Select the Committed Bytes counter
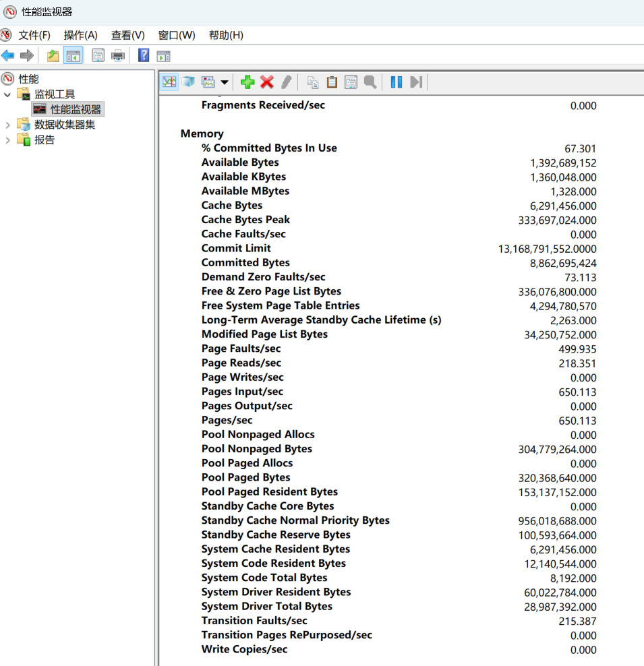The image size is (644, 666). [245, 262]
